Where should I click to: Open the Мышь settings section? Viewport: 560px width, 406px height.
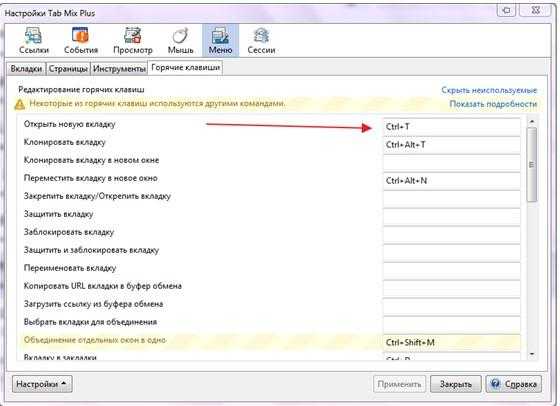pos(180,40)
